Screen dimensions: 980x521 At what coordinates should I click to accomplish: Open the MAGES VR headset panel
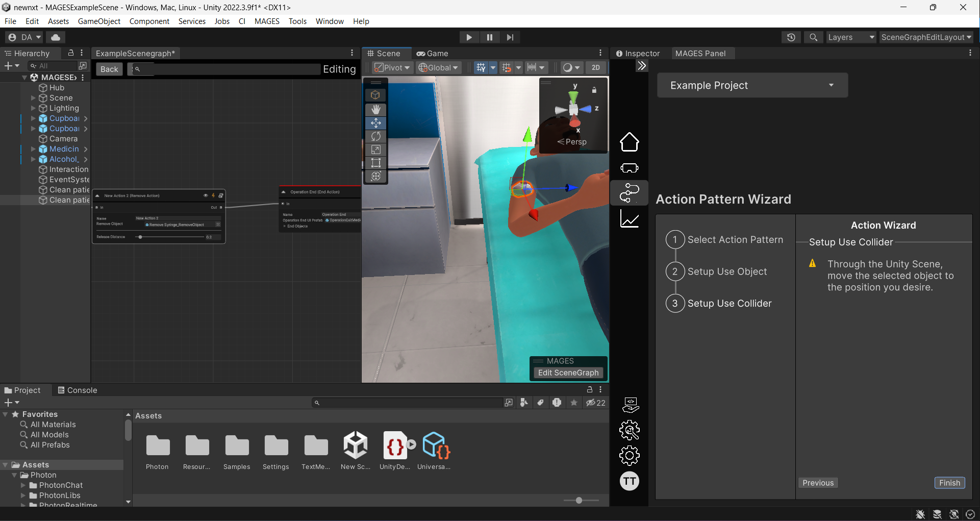coord(629,168)
